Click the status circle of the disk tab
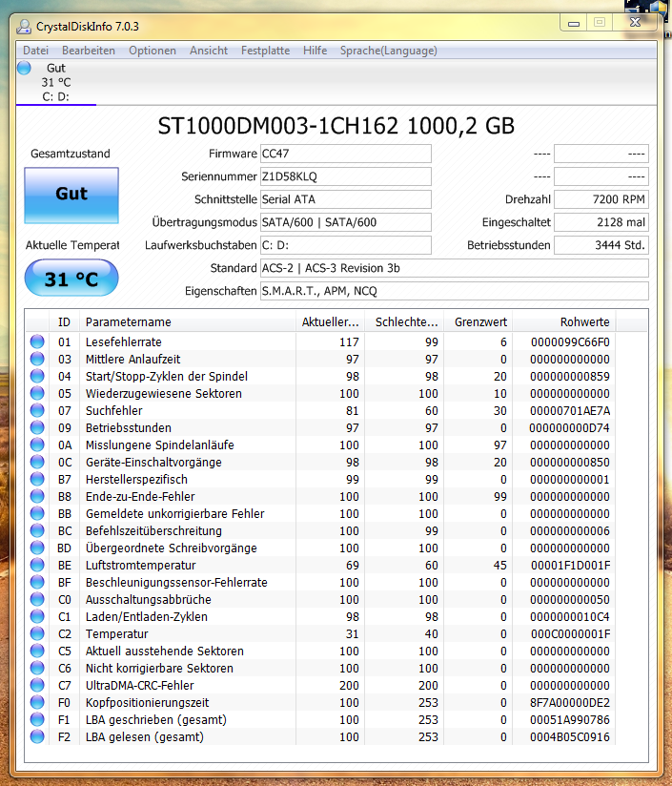 point(24,68)
